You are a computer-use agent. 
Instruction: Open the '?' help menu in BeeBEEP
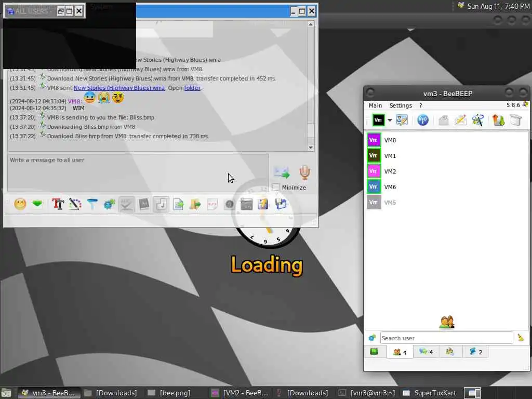(421, 105)
